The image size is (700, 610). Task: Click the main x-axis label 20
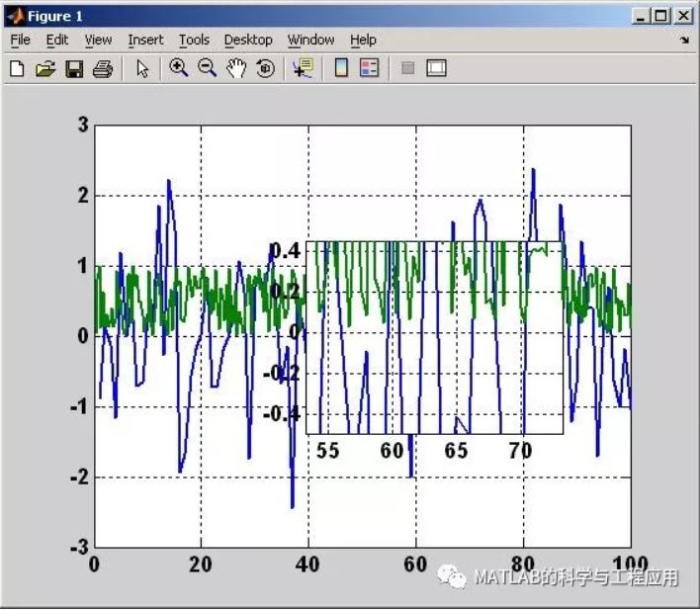[200, 565]
